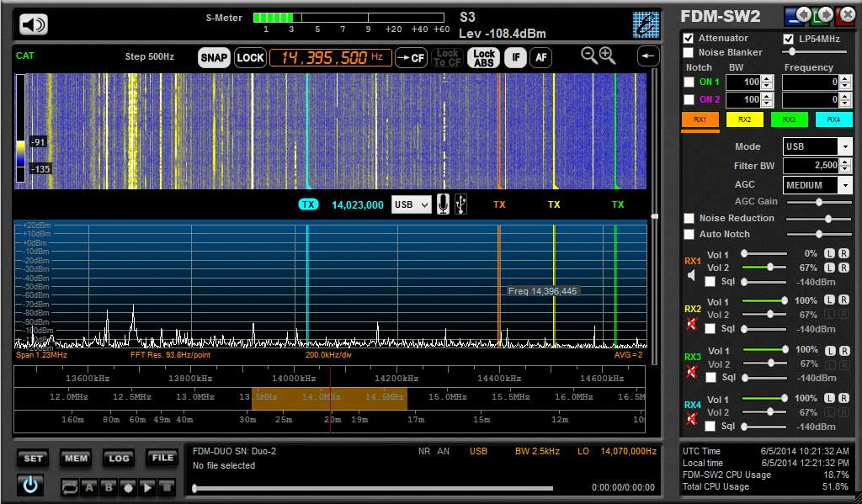Click the SNAP button
The image size is (862, 504).
214,57
